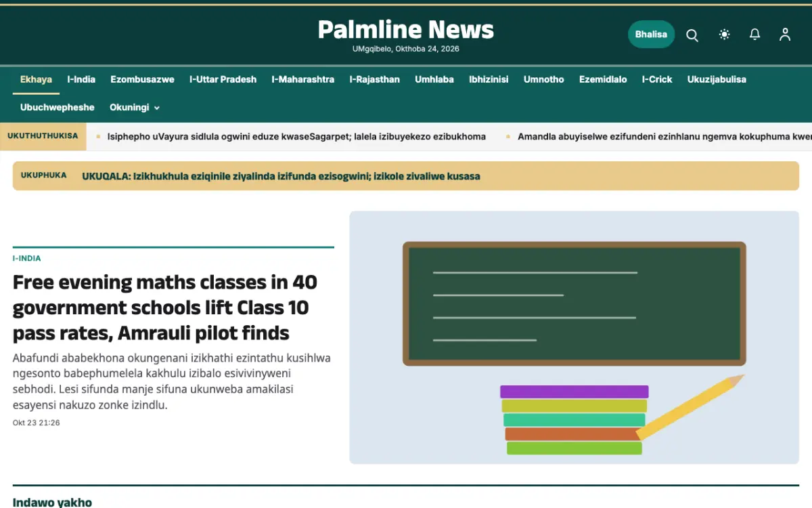Open the Umhlaba section

point(434,79)
